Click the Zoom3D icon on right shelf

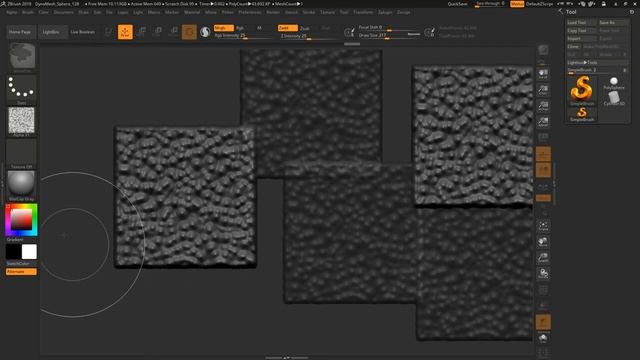543,258
